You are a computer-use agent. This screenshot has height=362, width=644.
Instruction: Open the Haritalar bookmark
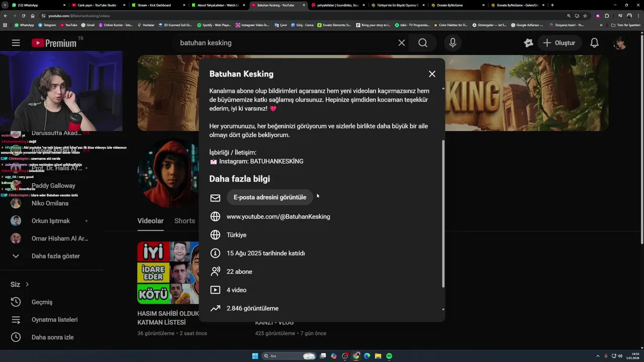click(146, 25)
